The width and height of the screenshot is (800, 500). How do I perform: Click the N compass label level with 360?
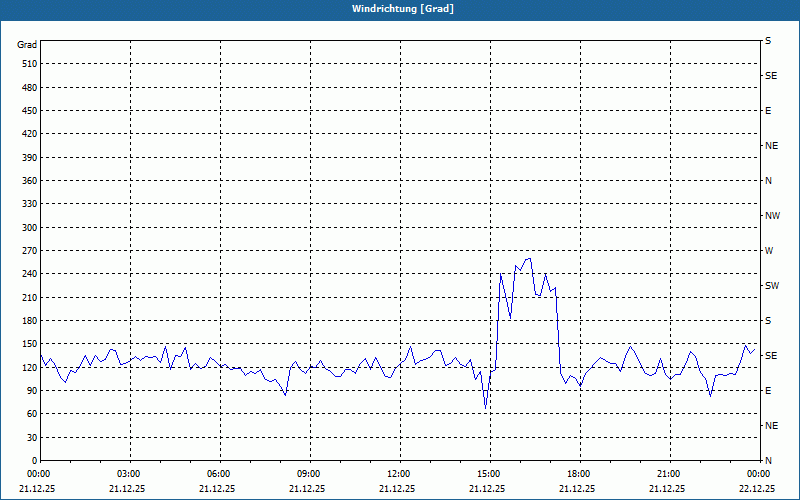coord(768,181)
